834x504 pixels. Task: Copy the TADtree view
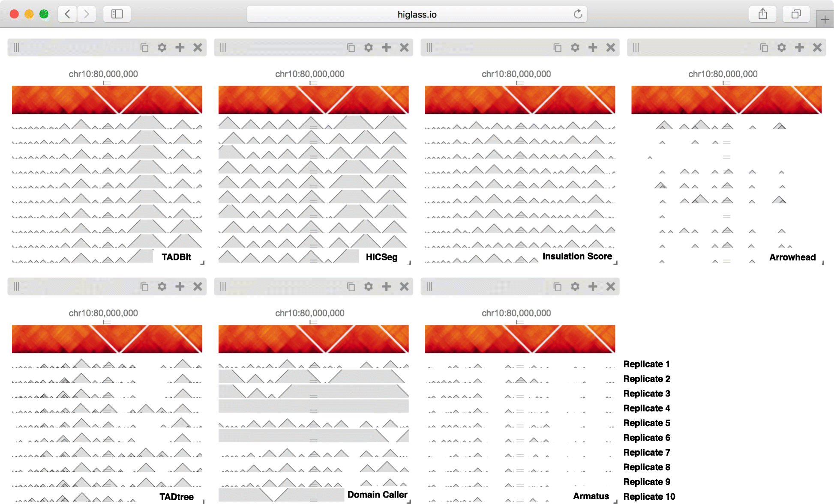[144, 286]
